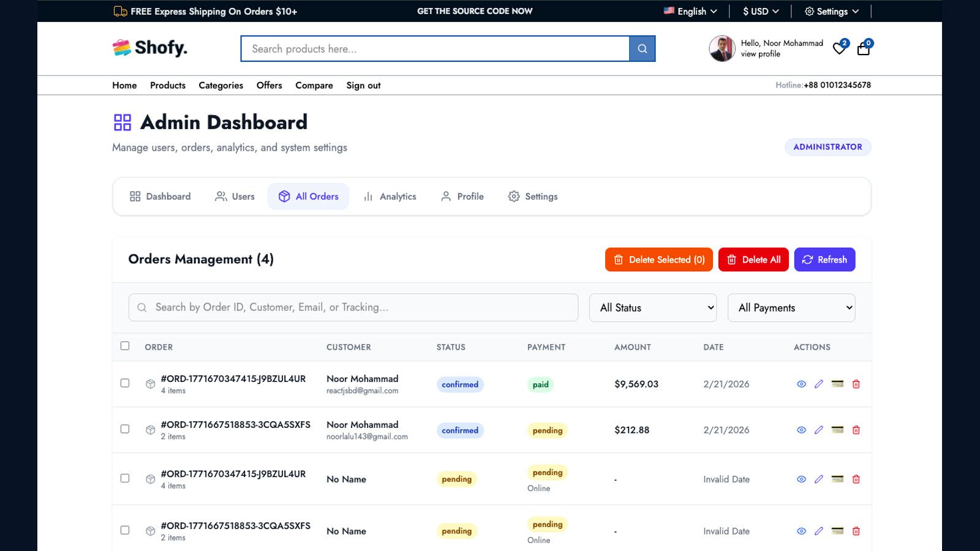Check the box for noorlalu143@gmail.com order
This screenshot has width=980, height=551.
(125, 429)
